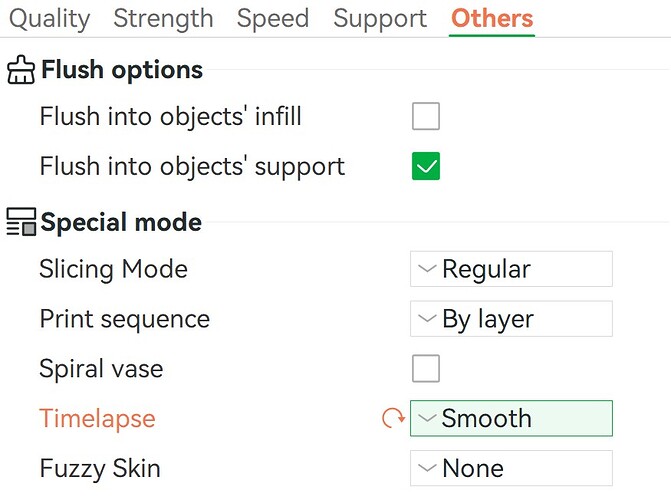Image resolution: width=671 pixels, height=500 pixels.
Task: Enable Flush into objects' infill checkbox
Action: tap(426, 116)
